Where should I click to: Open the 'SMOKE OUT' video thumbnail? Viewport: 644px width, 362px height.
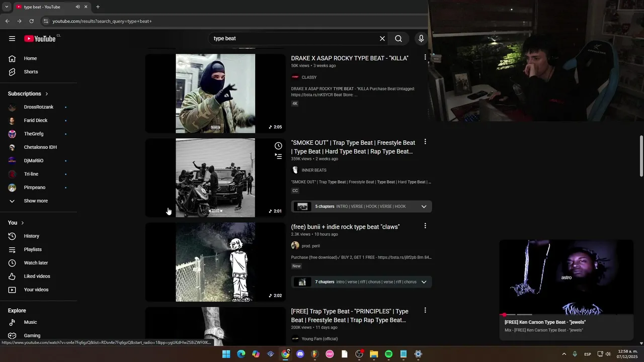tap(215, 178)
